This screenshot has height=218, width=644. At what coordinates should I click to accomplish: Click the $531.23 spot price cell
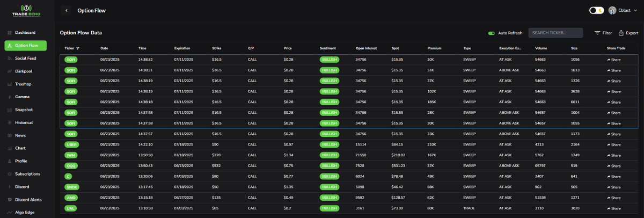click(x=398, y=166)
